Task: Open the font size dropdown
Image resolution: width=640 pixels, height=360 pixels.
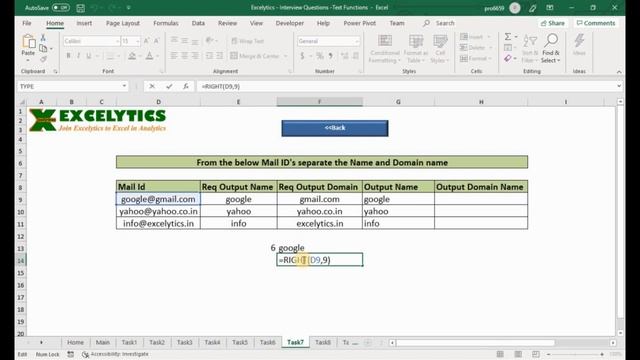Action: [138, 41]
